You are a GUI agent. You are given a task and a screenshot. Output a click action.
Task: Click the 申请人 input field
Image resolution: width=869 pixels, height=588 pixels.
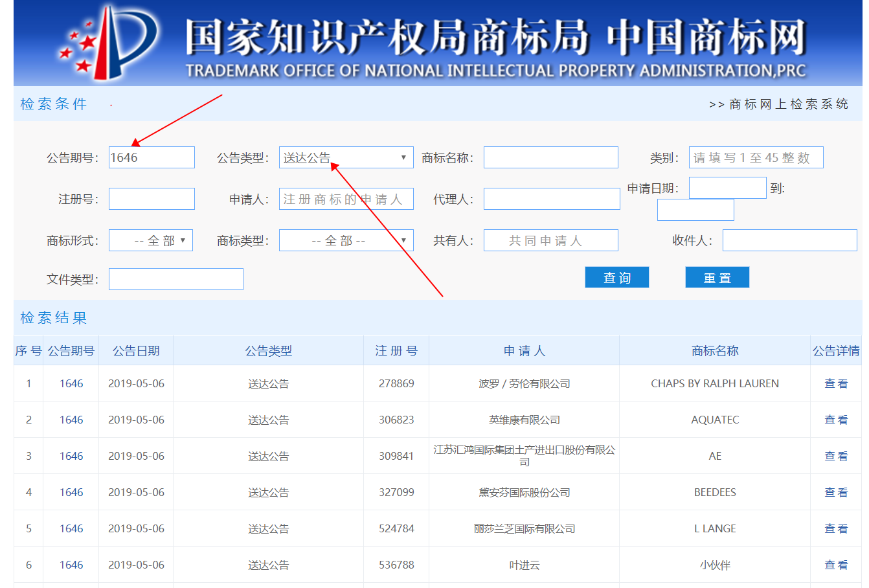point(346,199)
